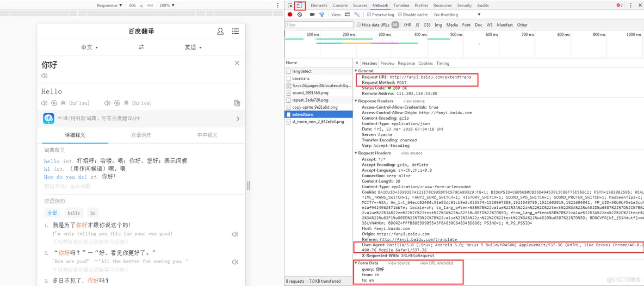Play American pronunciation speaker icon
The width and height of the screenshot is (644, 286).
pyautogui.click(x=107, y=103)
